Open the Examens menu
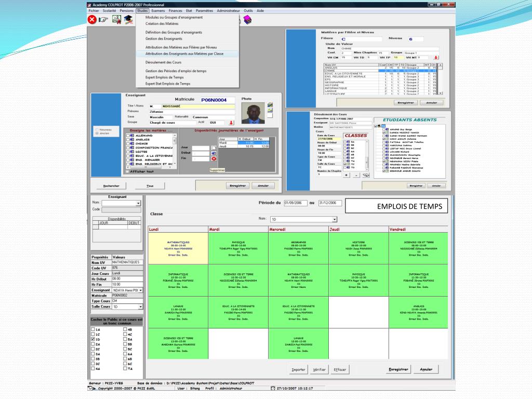The width and height of the screenshot is (532, 399). 158,11
